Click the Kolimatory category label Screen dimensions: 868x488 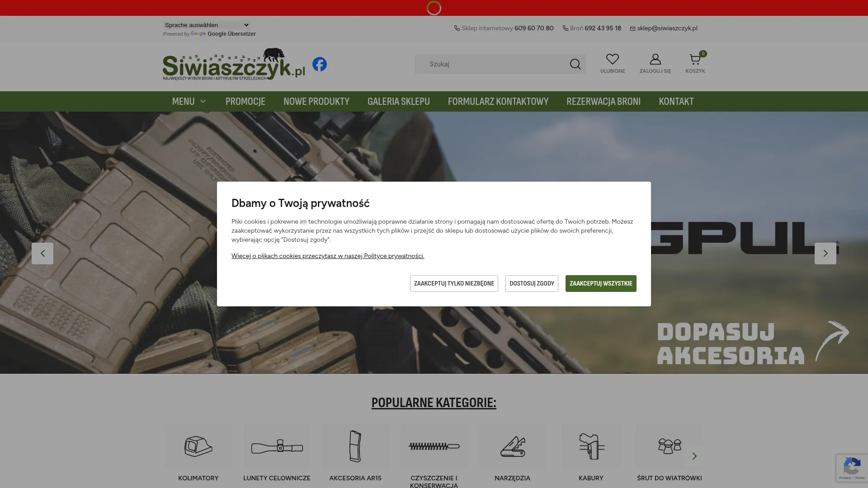pos(198,478)
